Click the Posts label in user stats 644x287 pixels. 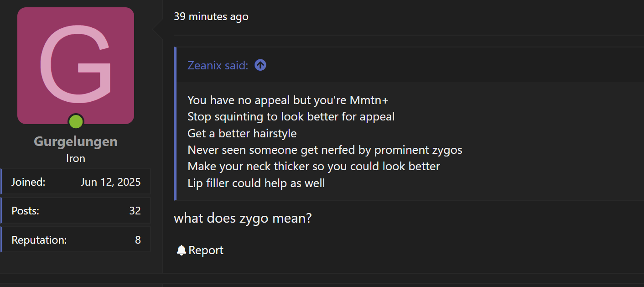pyautogui.click(x=25, y=210)
